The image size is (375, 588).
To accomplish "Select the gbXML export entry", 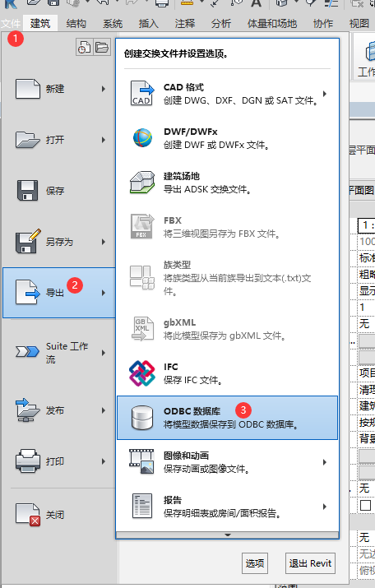I will [x=227, y=329].
